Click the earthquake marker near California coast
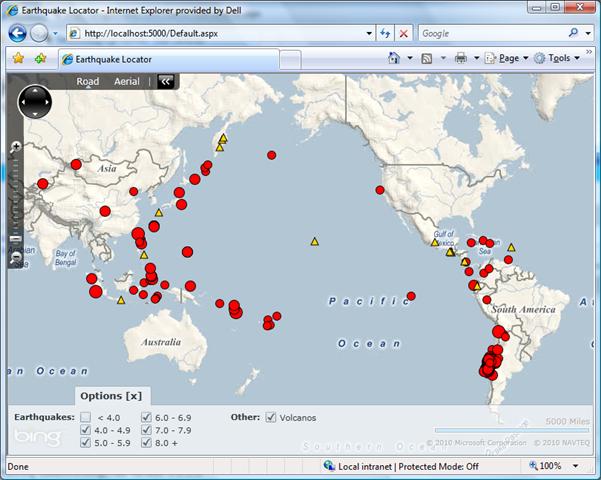This screenshot has width=601, height=480. pyautogui.click(x=380, y=190)
